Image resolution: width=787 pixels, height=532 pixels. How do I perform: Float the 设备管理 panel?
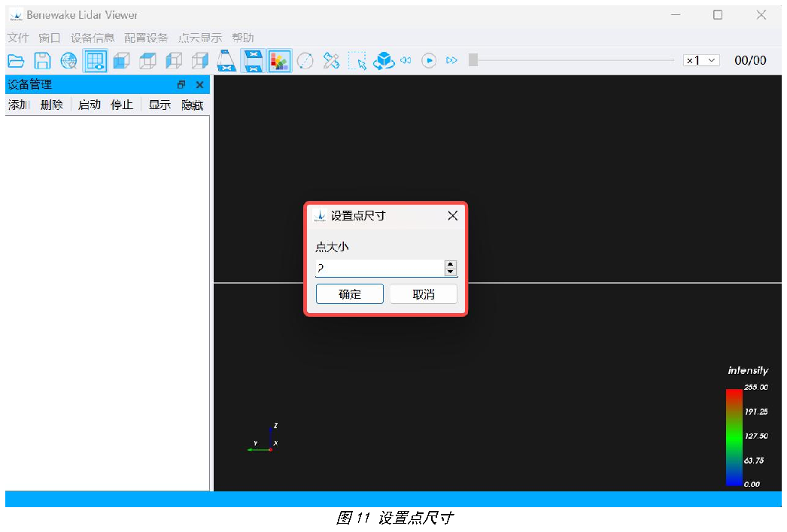(x=181, y=85)
